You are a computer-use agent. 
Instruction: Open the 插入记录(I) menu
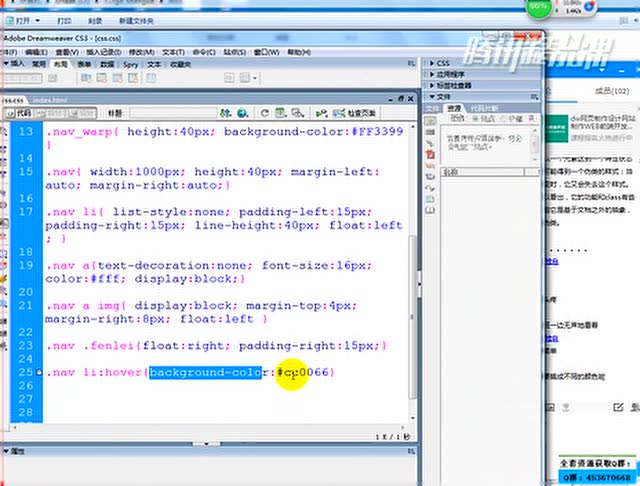pos(104,52)
